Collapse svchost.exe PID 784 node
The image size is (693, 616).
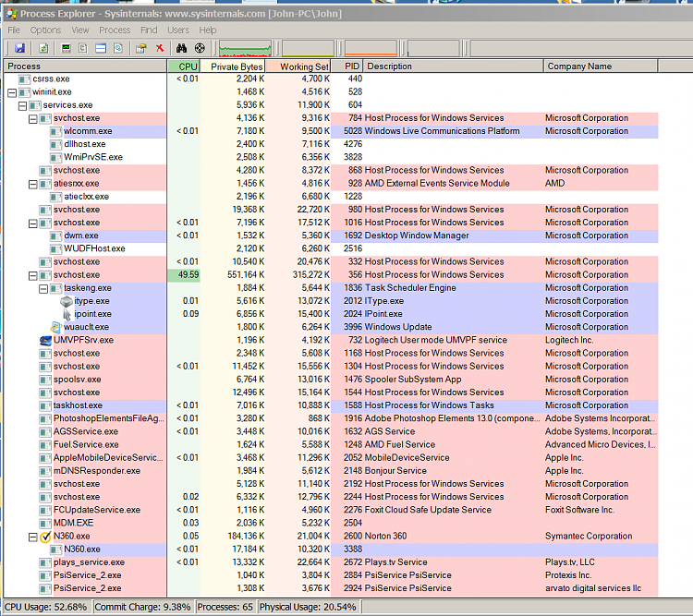pyautogui.click(x=32, y=119)
